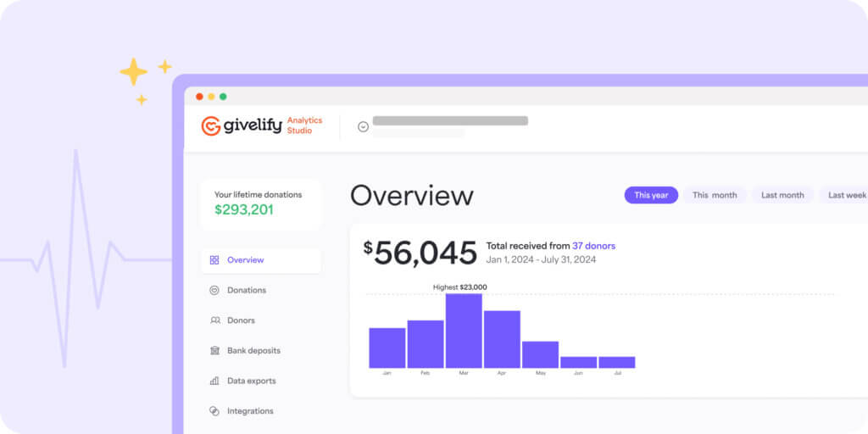Click the March bar in chart

(464, 331)
